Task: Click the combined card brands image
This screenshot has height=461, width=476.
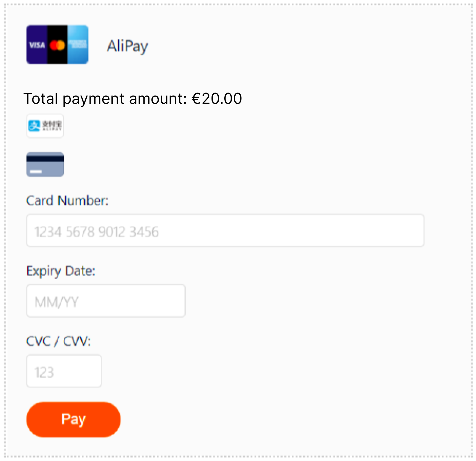Action: pyautogui.click(x=57, y=45)
